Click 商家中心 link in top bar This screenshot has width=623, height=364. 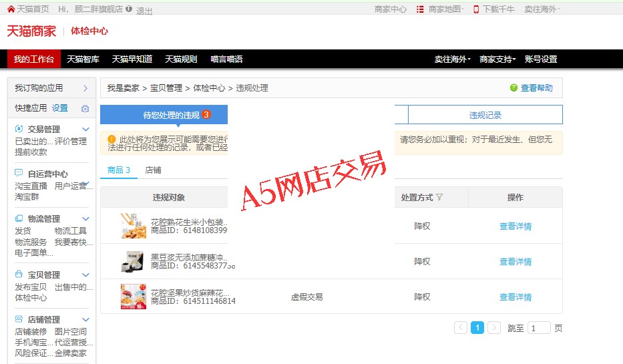[x=391, y=9]
